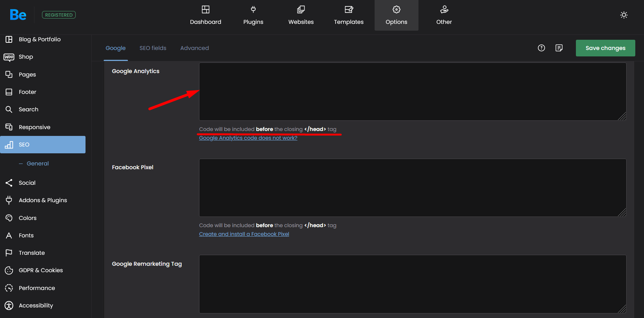The width and height of the screenshot is (644, 318).
Task: Select the SEO sidebar label
Action: [x=24, y=145]
